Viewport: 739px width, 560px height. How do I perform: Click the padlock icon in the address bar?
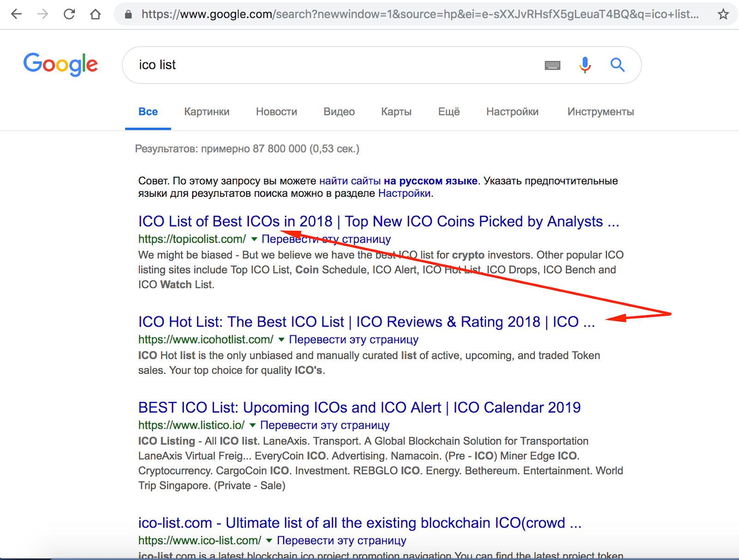pyautogui.click(x=128, y=14)
